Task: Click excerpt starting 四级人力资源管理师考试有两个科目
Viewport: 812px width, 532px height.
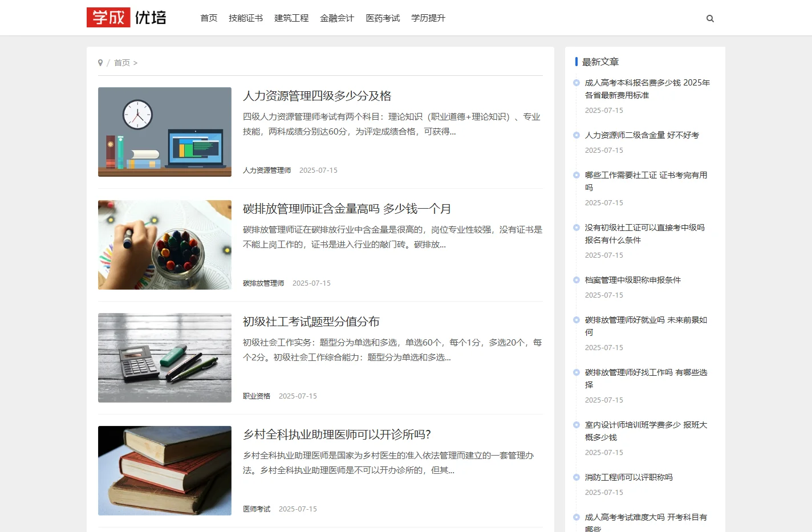Action: pos(392,124)
